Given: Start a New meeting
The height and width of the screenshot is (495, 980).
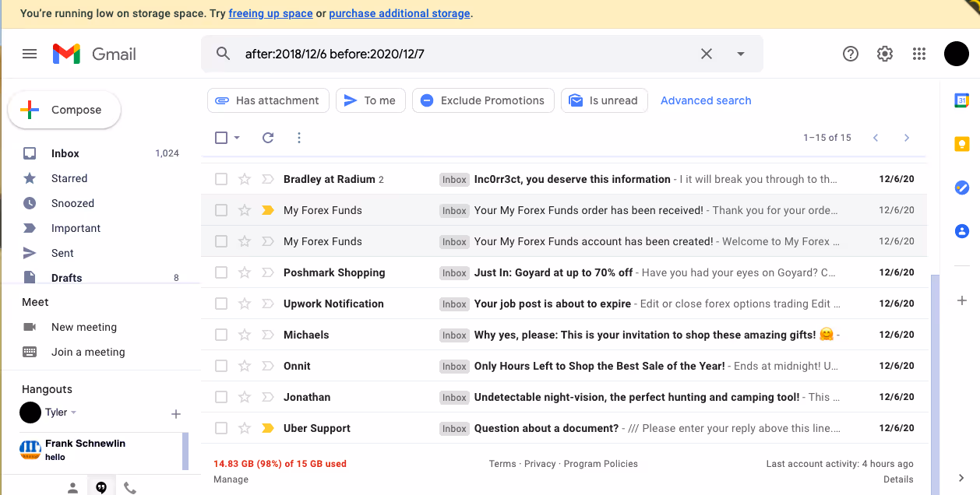Looking at the screenshot, I should point(84,327).
